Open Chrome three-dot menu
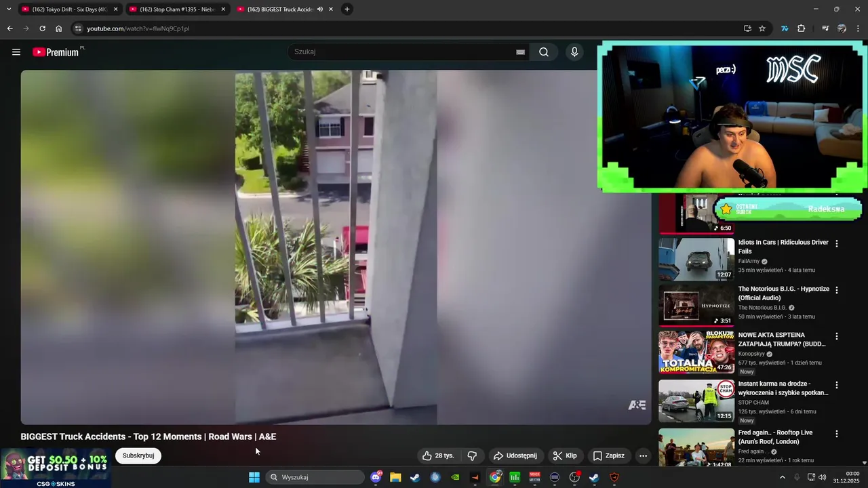 (859, 28)
